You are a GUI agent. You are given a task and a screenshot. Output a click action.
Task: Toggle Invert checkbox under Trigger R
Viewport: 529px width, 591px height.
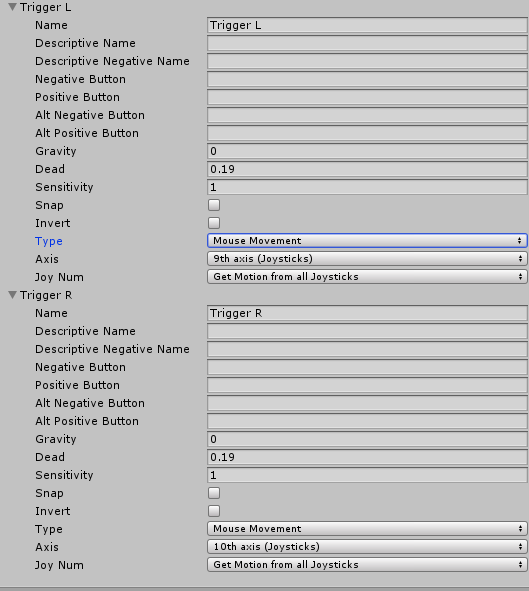[x=214, y=511]
